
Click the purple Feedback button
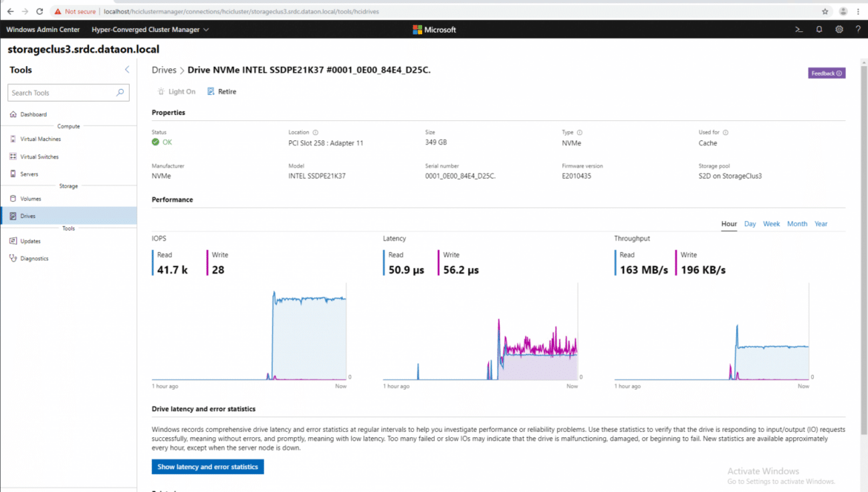coord(826,73)
